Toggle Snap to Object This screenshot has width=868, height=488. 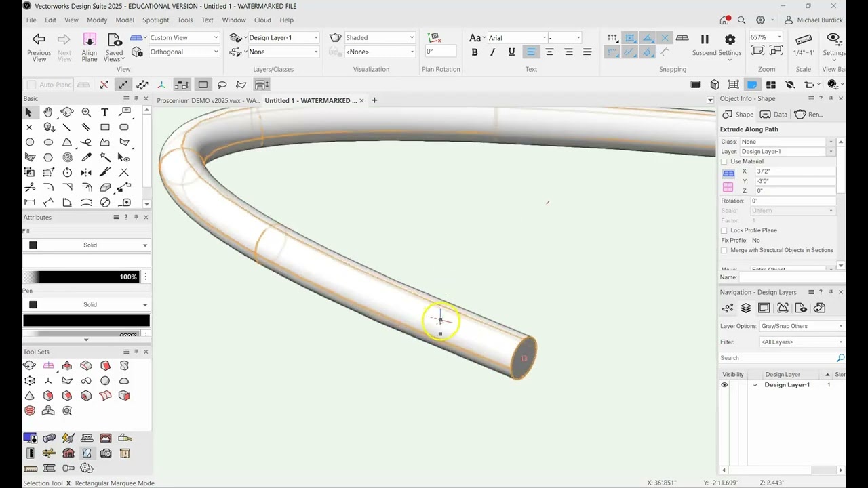pyautogui.click(x=630, y=38)
